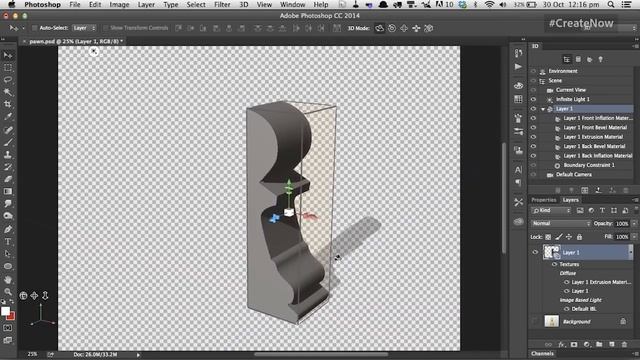Show the Background layer
The width and height of the screenshot is (640, 360).
(535, 322)
